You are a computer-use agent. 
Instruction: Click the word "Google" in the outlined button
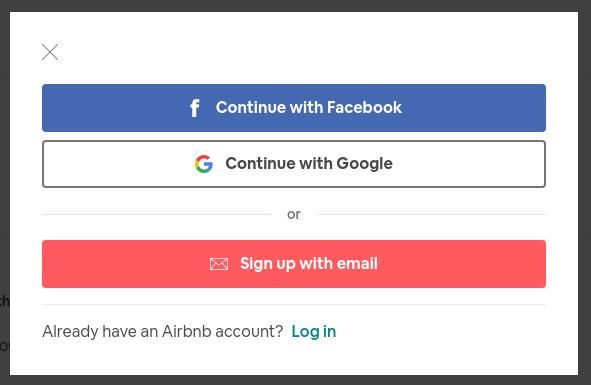[364, 164]
